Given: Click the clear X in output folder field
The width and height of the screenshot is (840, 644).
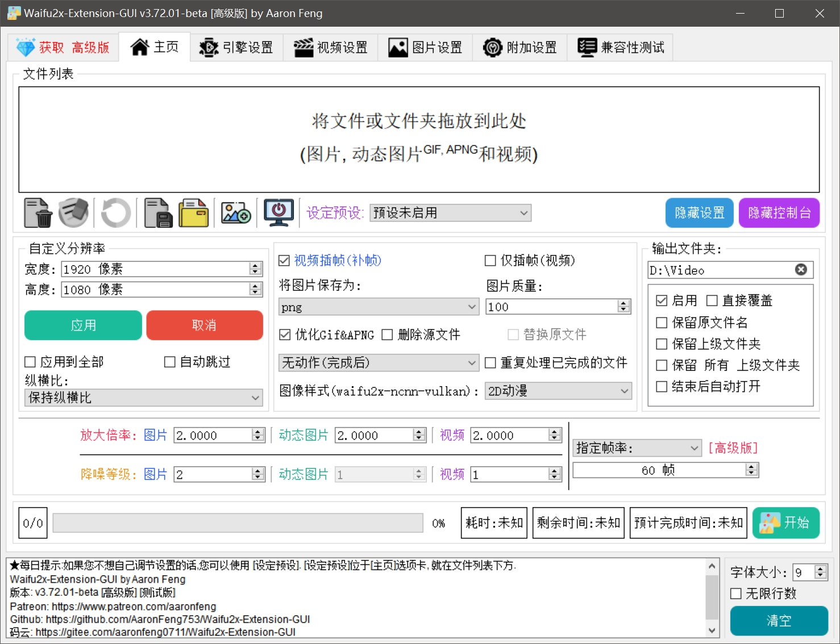Looking at the screenshot, I should point(801,270).
